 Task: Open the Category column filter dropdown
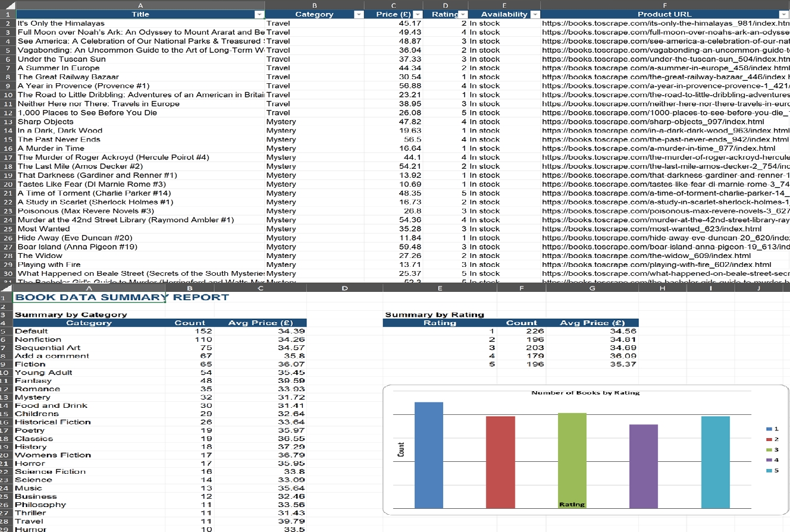click(359, 14)
